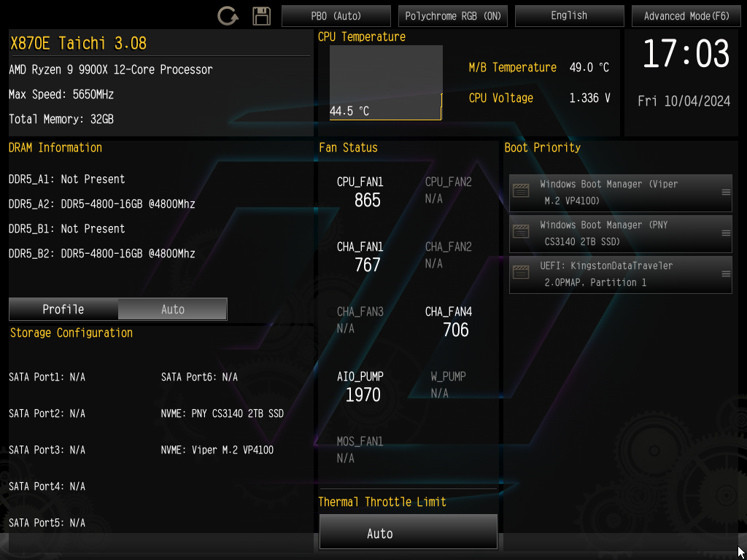
Task: Click the Boot Priority heading
Action: [543, 147]
